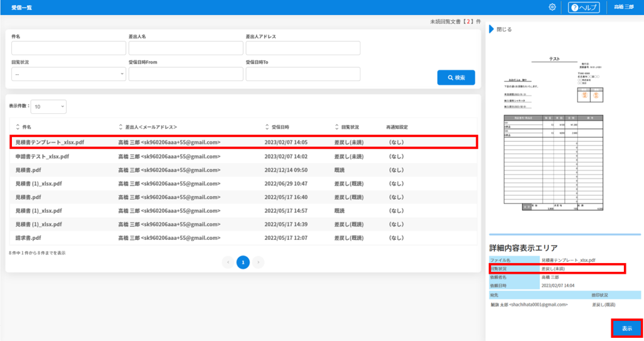
Task: Select the 見積書 (1)_xlsx.pdf row from 2022/05/17 14:39
Action: [x=243, y=225]
